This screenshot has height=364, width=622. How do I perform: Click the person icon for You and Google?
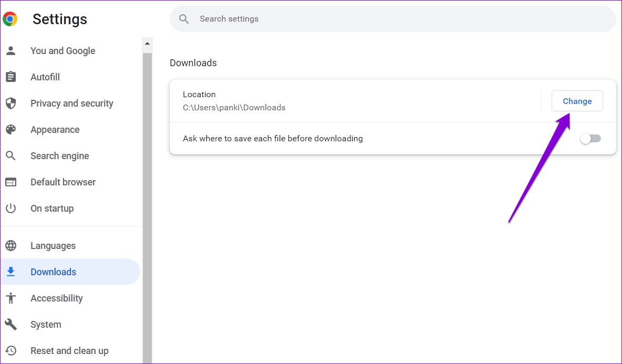pyautogui.click(x=11, y=51)
